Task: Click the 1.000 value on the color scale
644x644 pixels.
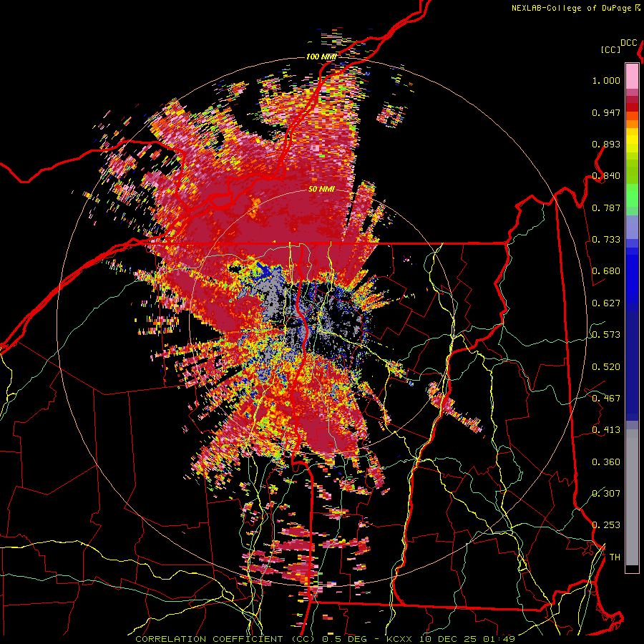Action: (606, 80)
